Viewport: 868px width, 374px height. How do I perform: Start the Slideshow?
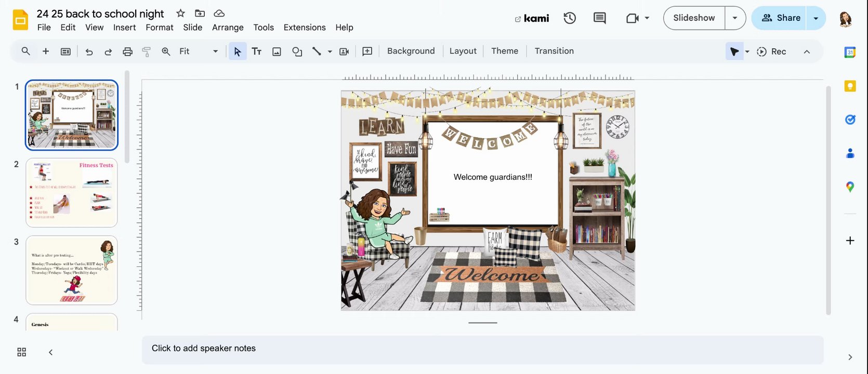click(694, 18)
